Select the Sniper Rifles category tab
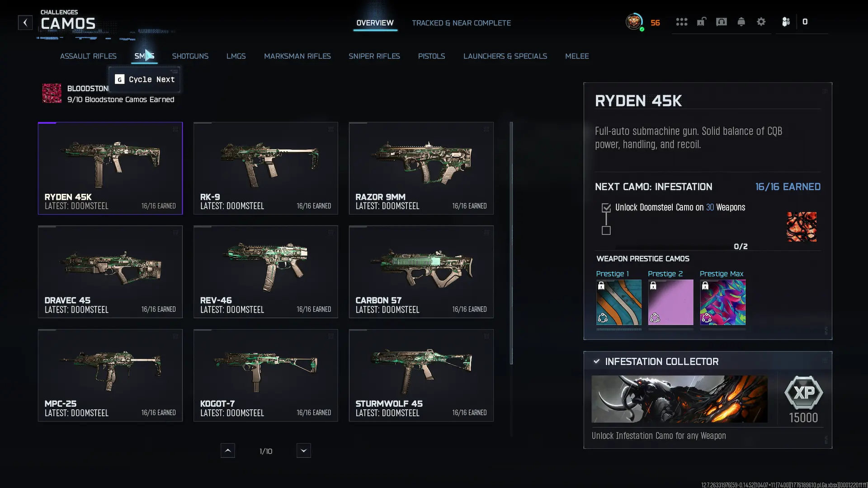Image resolution: width=868 pixels, height=488 pixels. 374,56
